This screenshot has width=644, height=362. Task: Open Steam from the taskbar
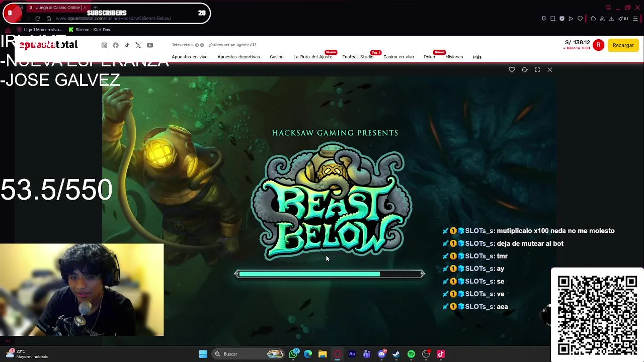pos(396,354)
